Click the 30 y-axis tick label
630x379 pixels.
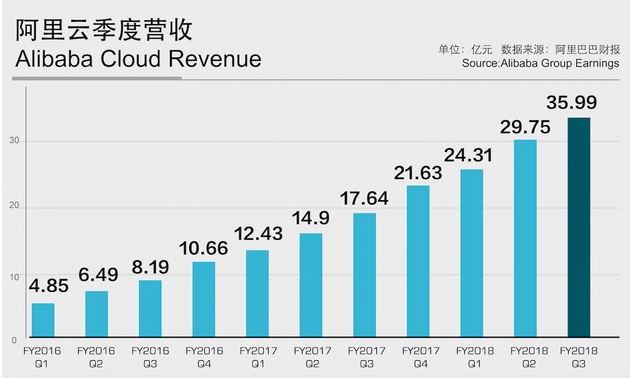tap(14, 141)
